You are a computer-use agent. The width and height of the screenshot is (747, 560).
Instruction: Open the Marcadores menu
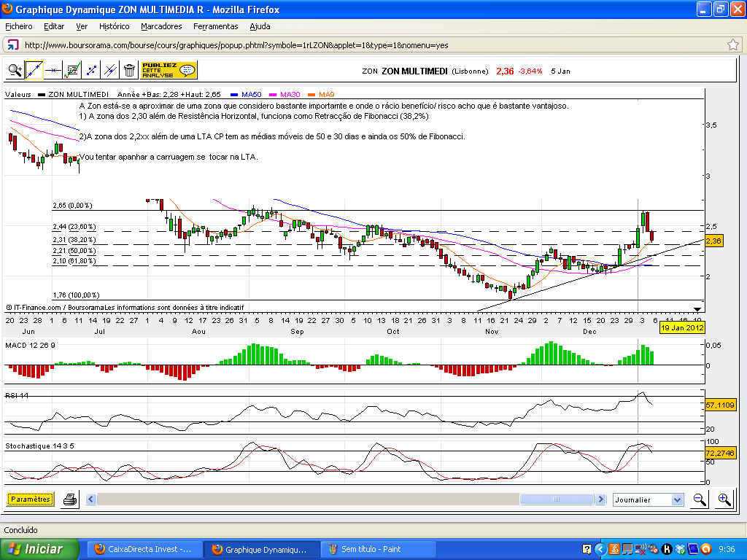[x=161, y=27]
